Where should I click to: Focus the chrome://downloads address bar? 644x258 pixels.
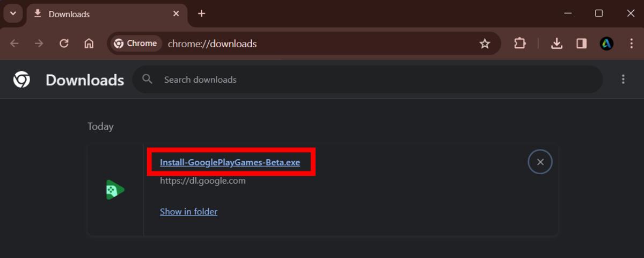click(x=305, y=44)
